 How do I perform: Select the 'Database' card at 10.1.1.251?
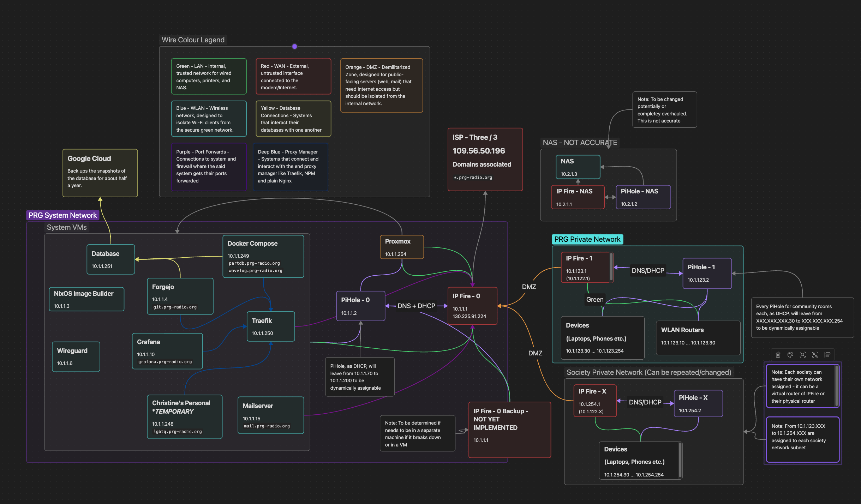pyautogui.click(x=111, y=259)
